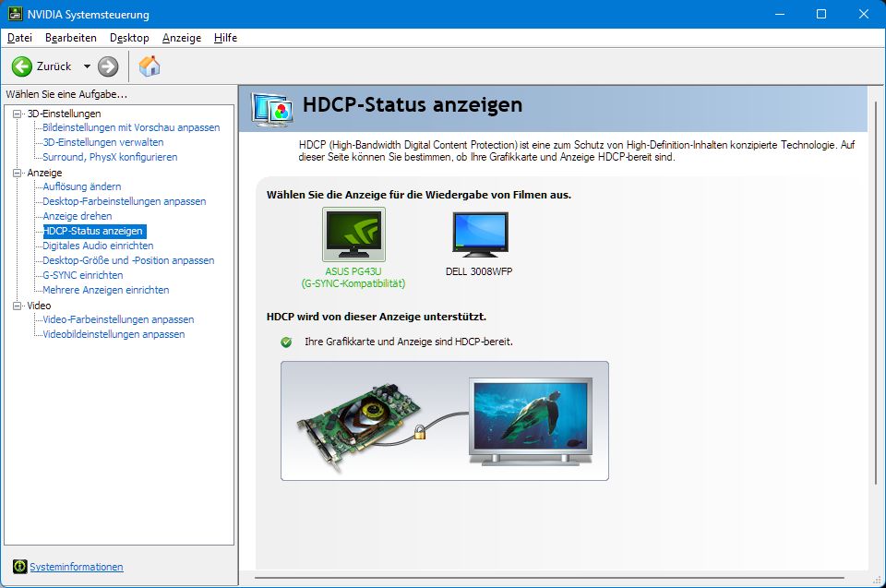Minimize the NVIDIA Systemsteuerung window
Screen dimensions: 886x588
780,14
